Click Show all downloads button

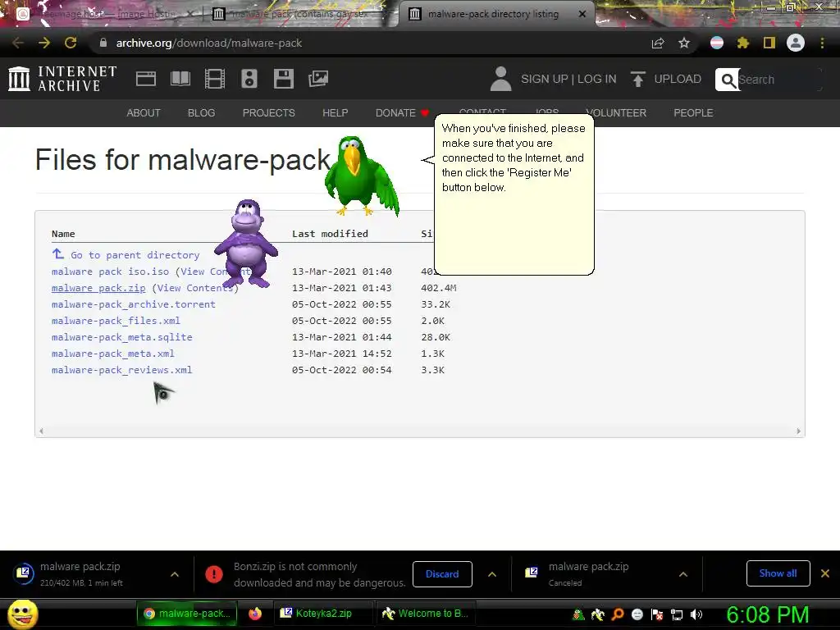coord(778,573)
